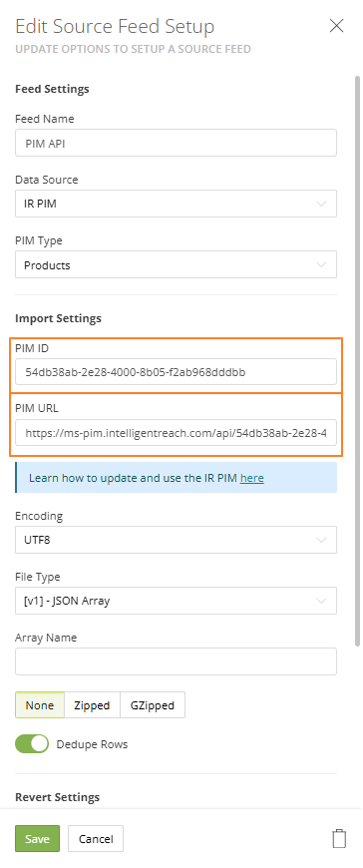
Task: Select GZipped compression option
Action: (153, 705)
